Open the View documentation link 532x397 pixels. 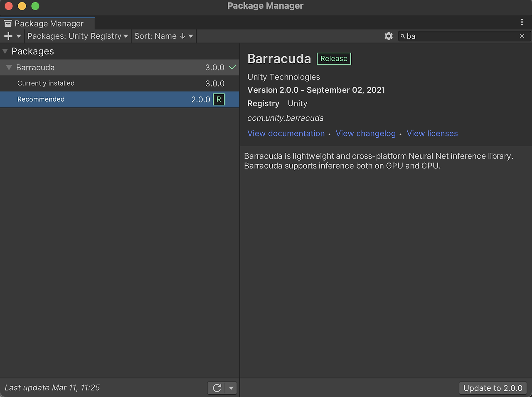pyautogui.click(x=286, y=134)
